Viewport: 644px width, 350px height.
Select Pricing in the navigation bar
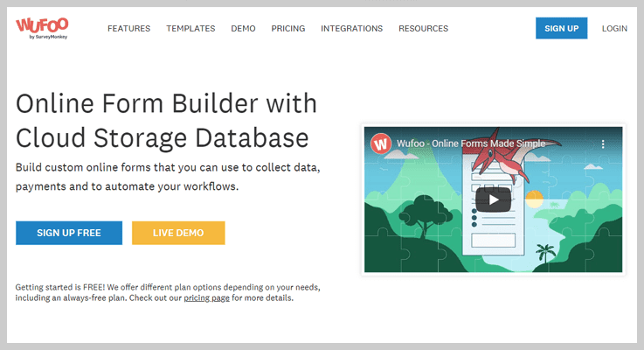pyautogui.click(x=287, y=28)
